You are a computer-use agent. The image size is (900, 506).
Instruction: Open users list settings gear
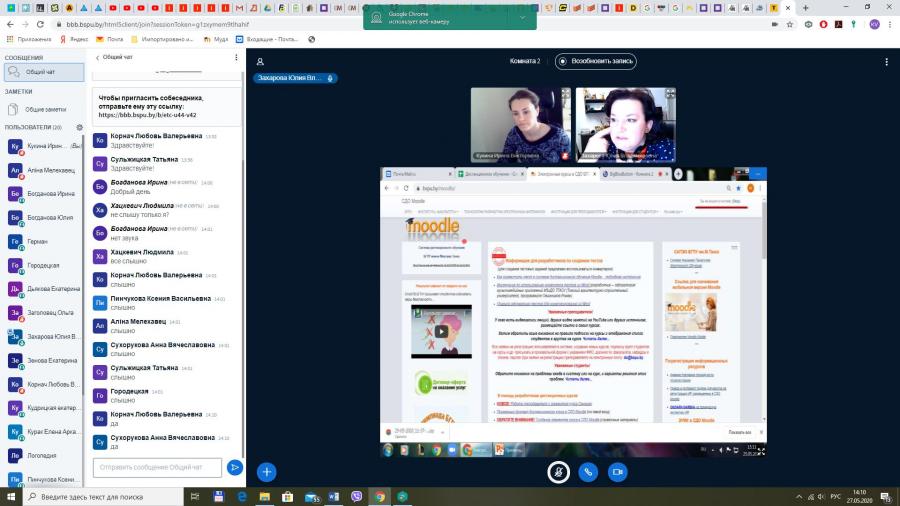[80, 127]
